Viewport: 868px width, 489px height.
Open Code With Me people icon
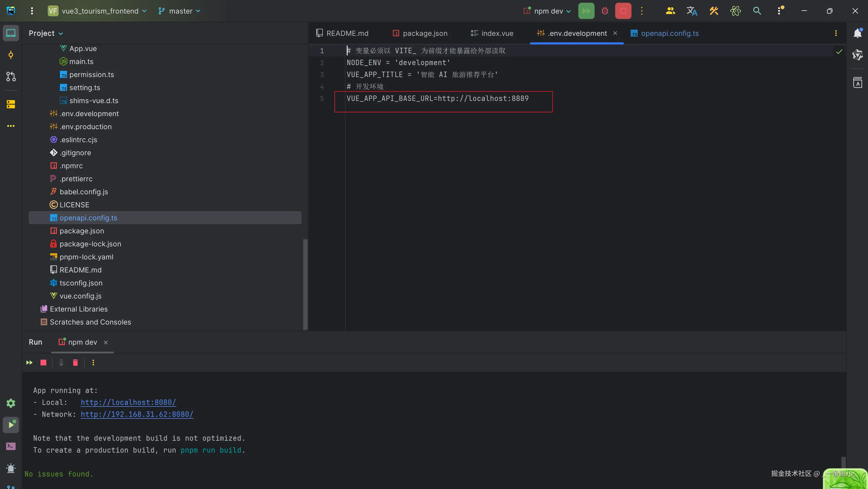[x=670, y=11]
